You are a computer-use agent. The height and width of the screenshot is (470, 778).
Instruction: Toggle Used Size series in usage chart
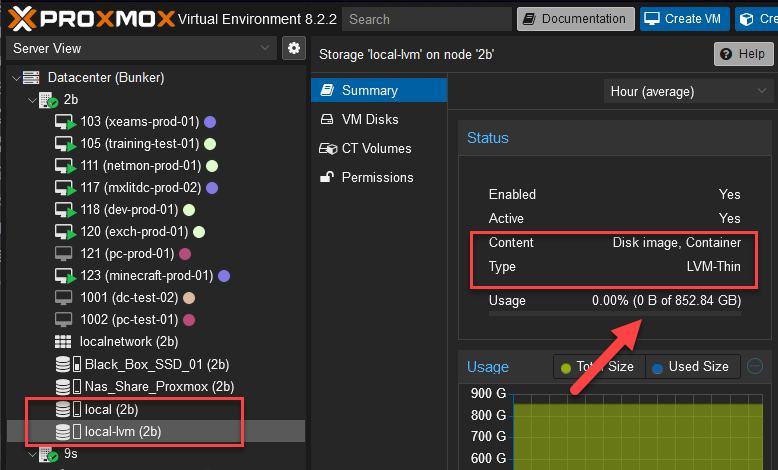point(692,367)
